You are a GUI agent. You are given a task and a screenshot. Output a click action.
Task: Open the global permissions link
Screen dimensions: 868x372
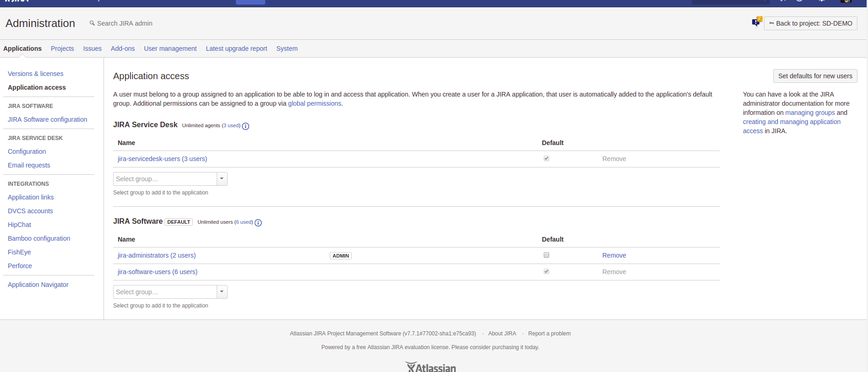pos(314,103)
